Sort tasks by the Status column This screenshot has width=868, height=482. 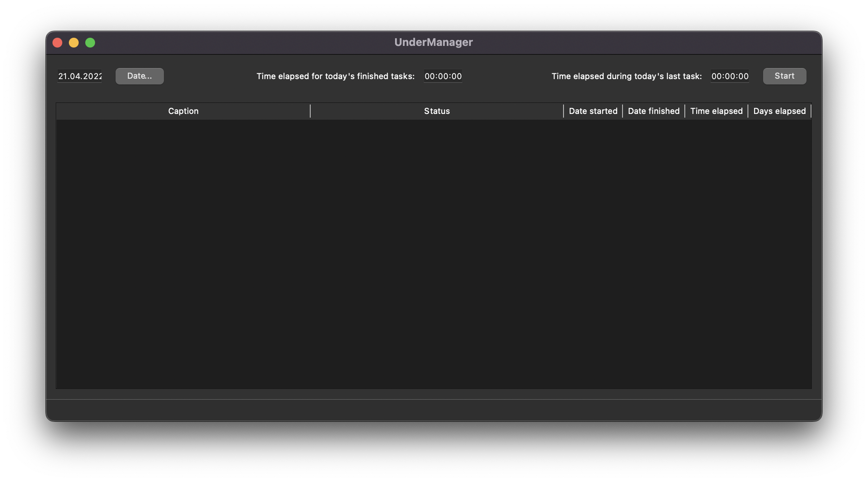click(x=437, y=111)
